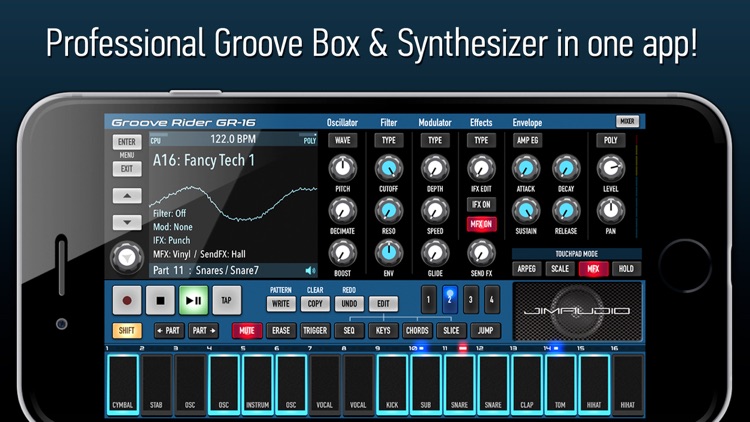Viewport: 750px width, 422px height.
Task: Toggle the SHIFT button
Action: click(127, 331)
